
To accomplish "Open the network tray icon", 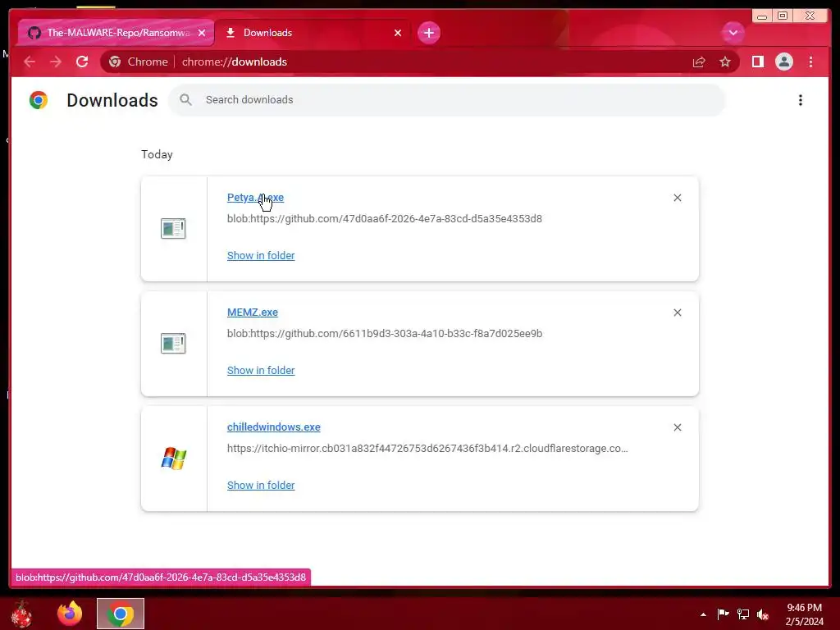I will 743,614.
